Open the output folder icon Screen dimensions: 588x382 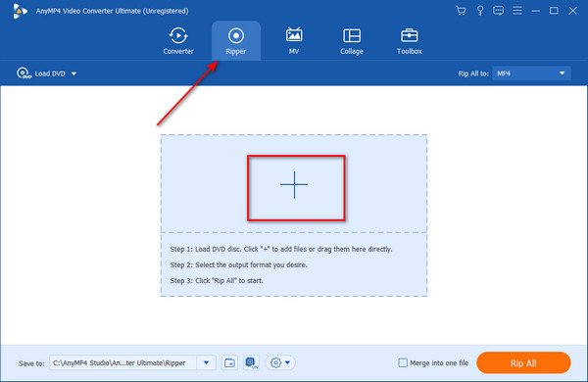coord(229,362)
